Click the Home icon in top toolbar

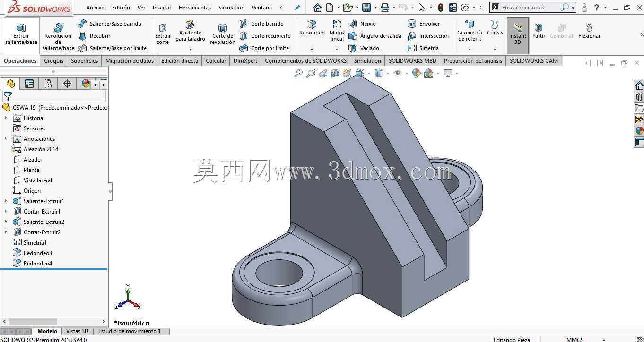[x=318, y=8]
